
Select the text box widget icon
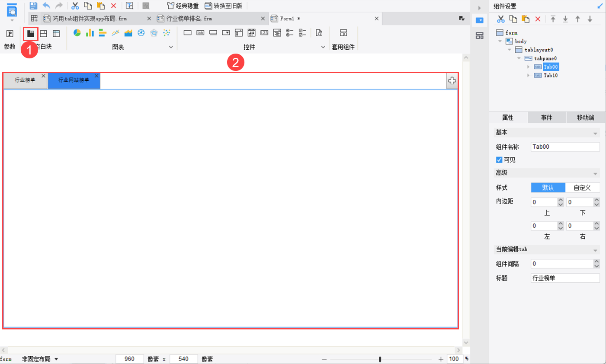pyautogui.click(x=187, y=33)
